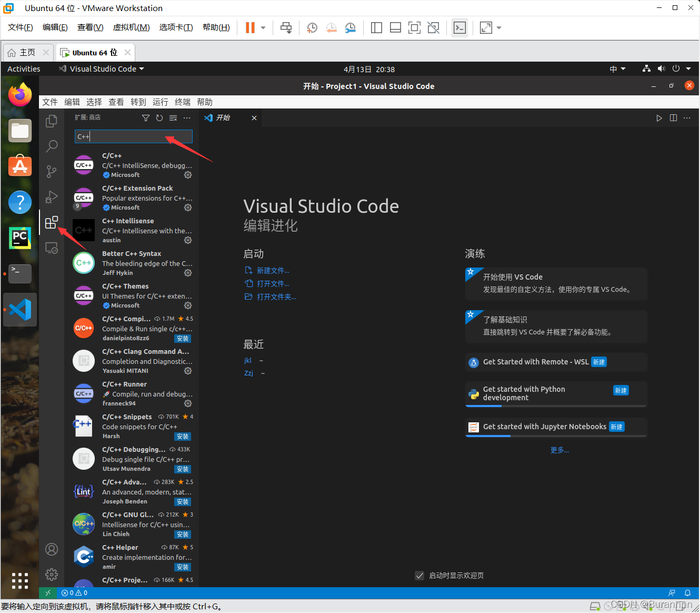Install the C++ Helper extension
Viewport: 700px width, 613px height.
tap(183, 567)
